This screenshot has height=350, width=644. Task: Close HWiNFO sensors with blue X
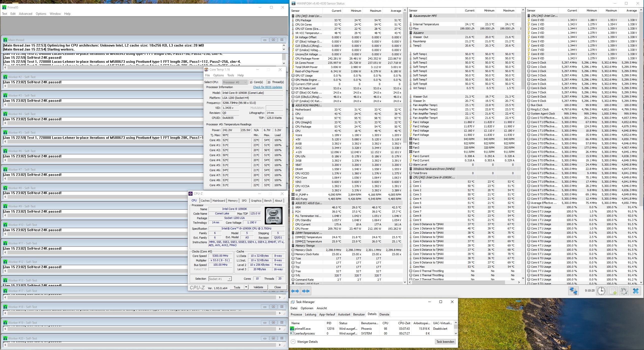pyautogui.click(x=635, y=291)
